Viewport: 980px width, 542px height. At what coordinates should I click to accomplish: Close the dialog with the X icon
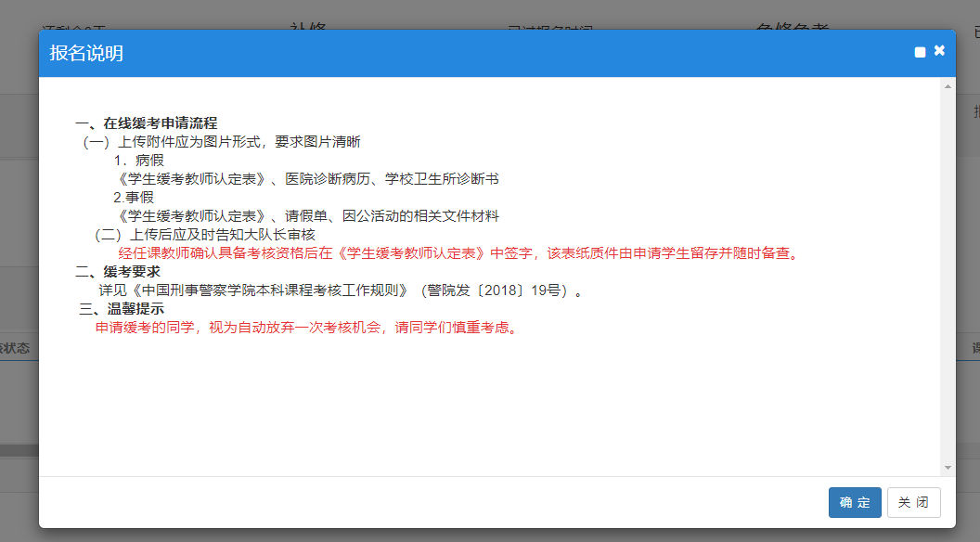(x=939, y=51)
